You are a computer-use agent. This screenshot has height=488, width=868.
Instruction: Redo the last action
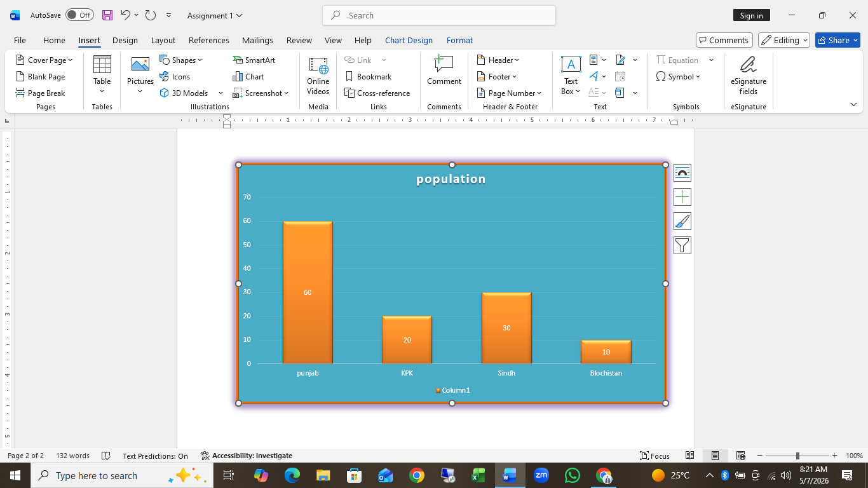pos(151,15)
